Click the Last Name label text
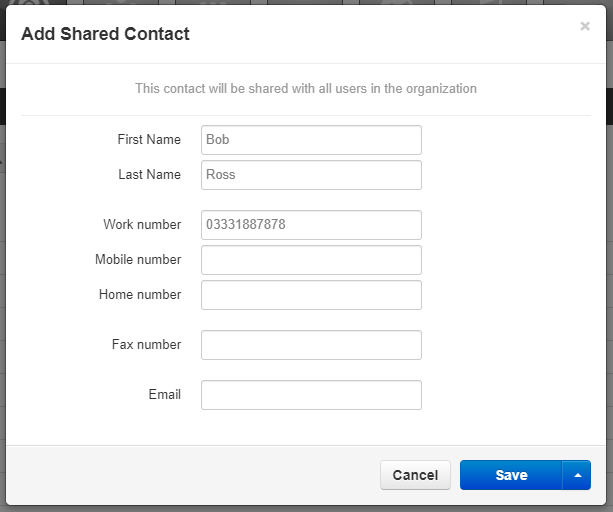Viewport: 613px width, 512px height. 149,174
